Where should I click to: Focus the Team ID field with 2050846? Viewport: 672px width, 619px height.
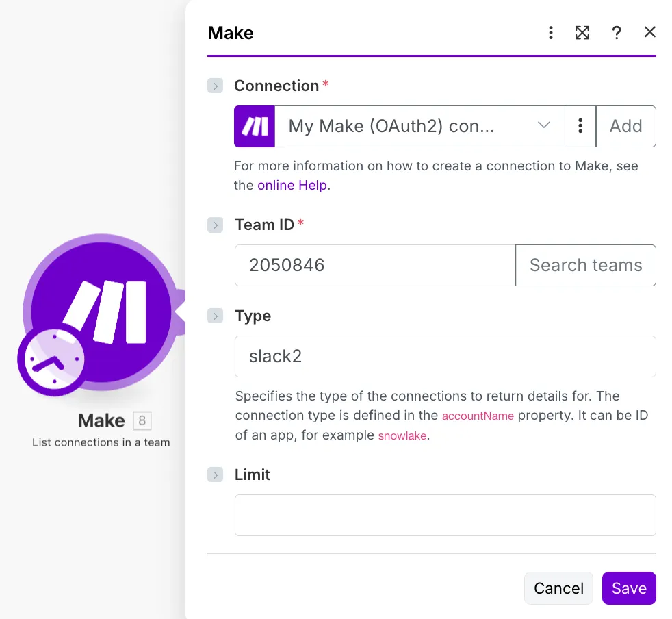click(x=375, y=265)
